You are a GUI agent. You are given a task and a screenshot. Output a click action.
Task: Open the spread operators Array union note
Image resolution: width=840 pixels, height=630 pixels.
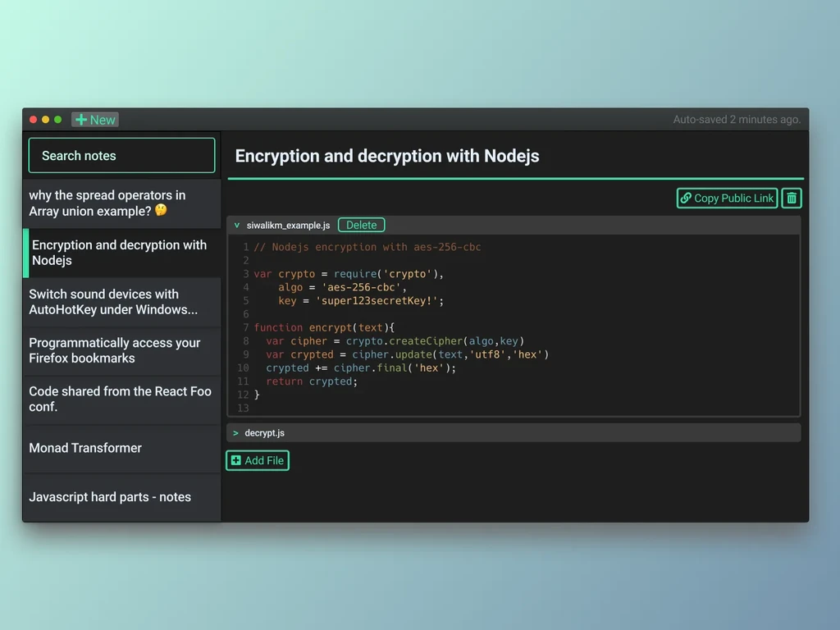(121, 203)
